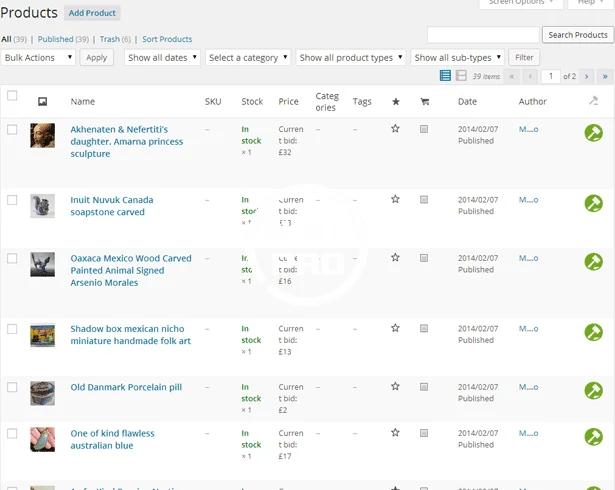The height and width of the screenshot is (490, 615).
Task: Click the list view icon
Action: coord(446,76)
